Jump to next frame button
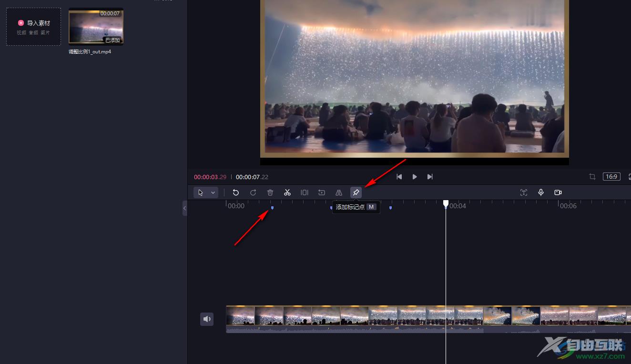The width and height of the screenshot is (631, 364). coord(430,177)
